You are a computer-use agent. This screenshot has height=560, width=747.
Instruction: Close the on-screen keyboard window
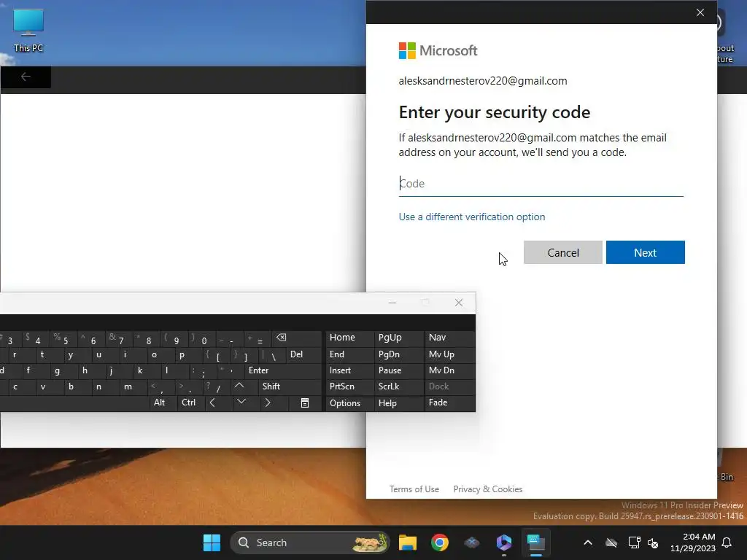(x=459, y=303)
